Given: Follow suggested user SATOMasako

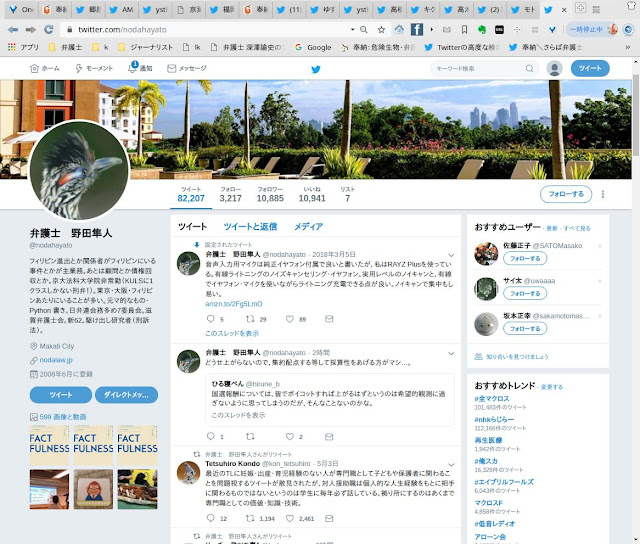Looking at the screenshot, I should 525,258.
